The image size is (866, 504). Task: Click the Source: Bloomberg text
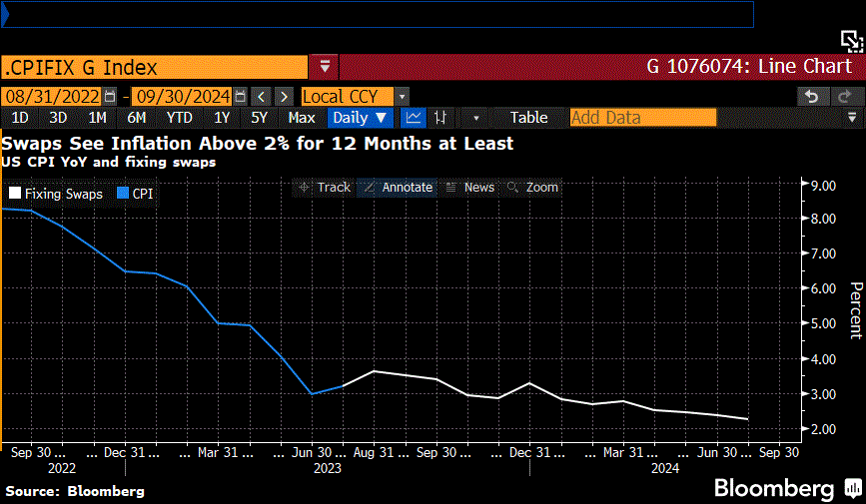click(75, 491)
